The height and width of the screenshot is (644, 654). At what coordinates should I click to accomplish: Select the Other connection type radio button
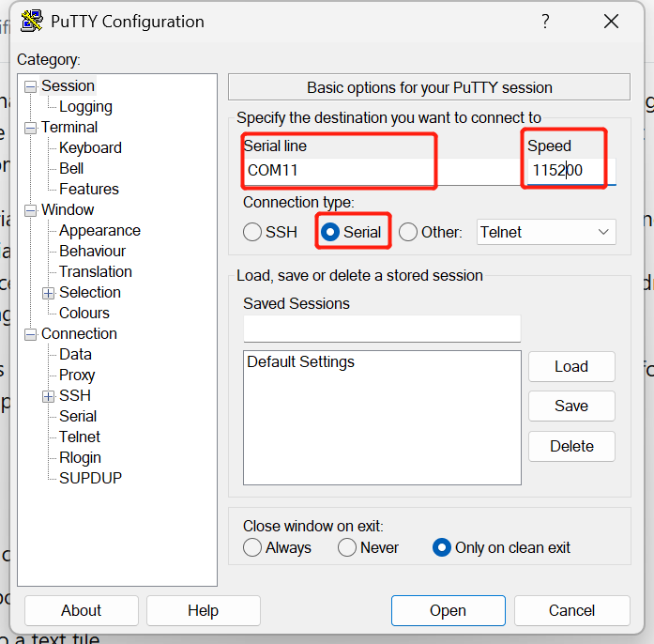point(408,232)
